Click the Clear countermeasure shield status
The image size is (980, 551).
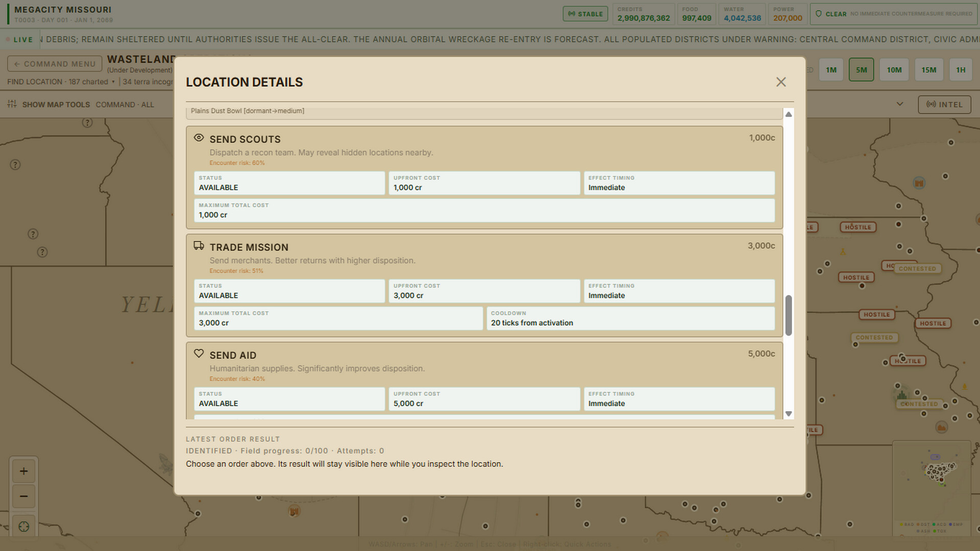point(893,14)
